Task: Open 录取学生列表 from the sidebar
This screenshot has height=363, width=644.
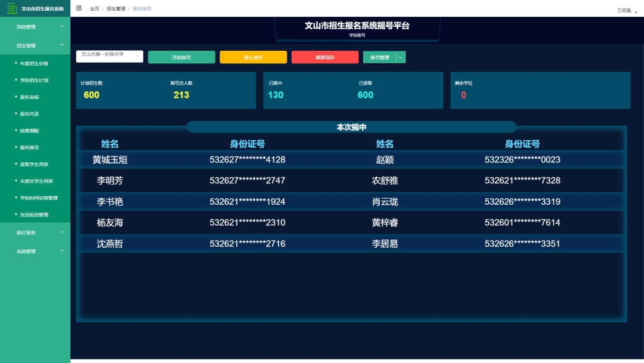Action: pos(39,164)
